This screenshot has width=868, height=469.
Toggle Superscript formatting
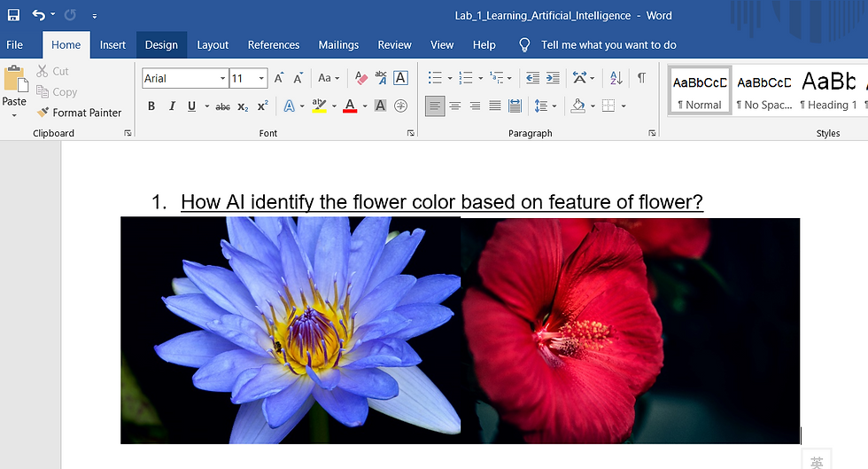(x=262, y=106)
